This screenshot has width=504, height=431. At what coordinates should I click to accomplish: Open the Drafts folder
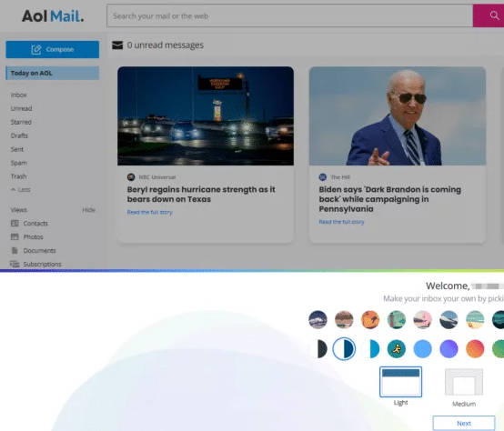pos(19,135)
